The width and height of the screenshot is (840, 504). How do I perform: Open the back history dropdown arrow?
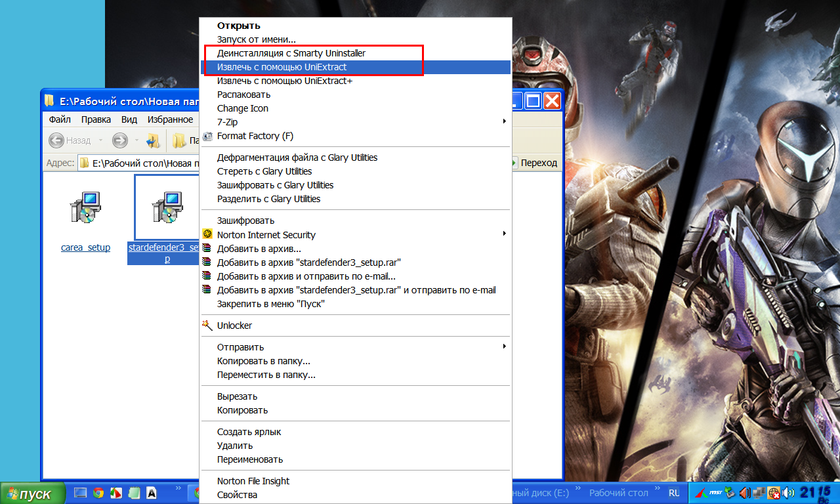[100, 140]
